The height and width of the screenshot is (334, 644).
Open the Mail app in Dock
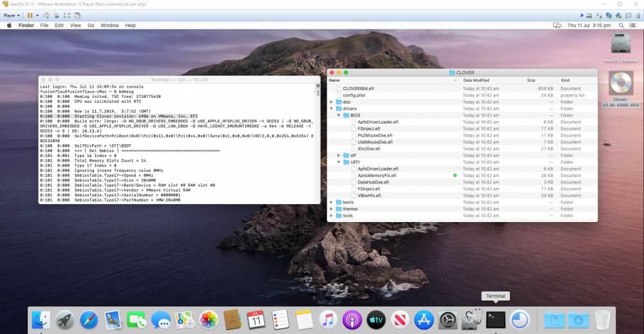(113, 320)
